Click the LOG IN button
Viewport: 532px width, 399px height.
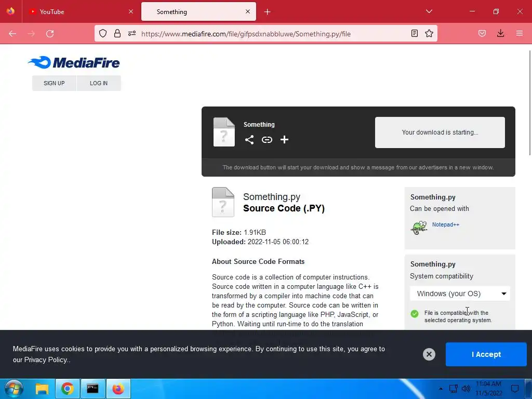(99, 83)
